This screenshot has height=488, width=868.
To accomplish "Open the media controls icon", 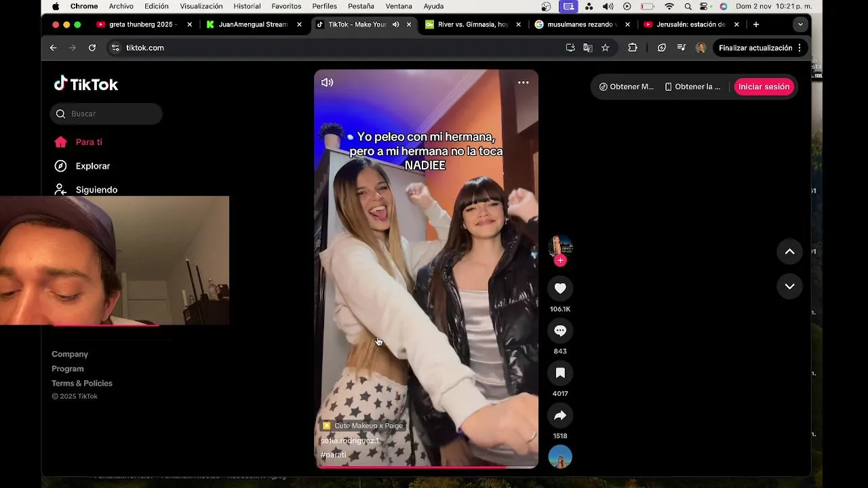I will click(682, 47).
